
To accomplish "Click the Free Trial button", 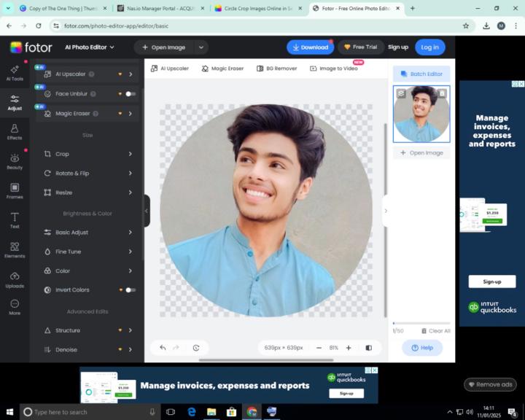I will point(361,47).
